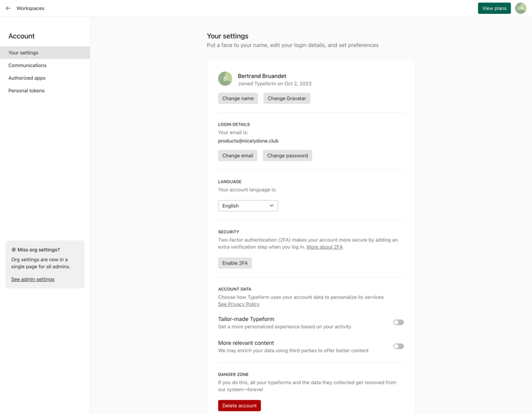Click Change password
This screenshot has width=532, height=414.
pyautogui.click(x=287, y=155)
